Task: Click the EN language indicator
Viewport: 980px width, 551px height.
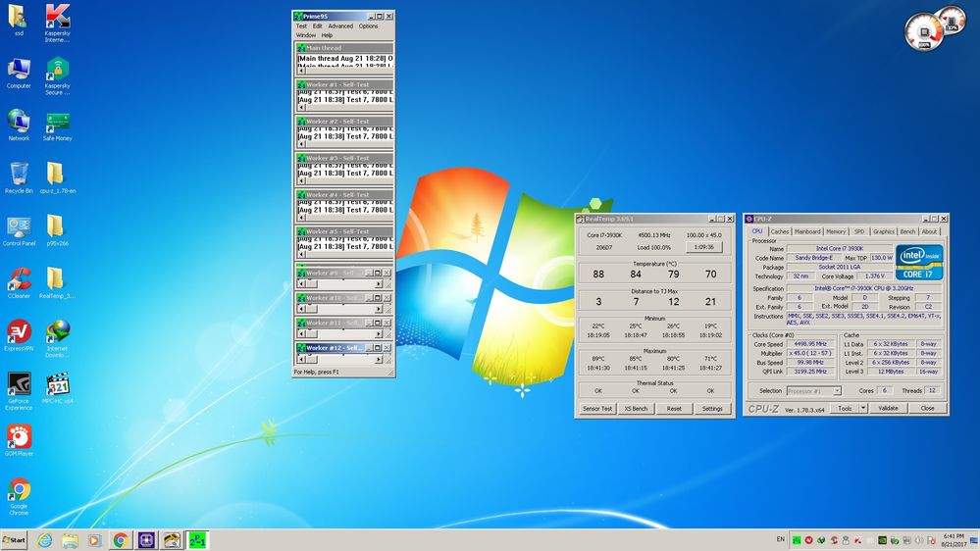Action: pyautogui.click(x=781, y=539)
